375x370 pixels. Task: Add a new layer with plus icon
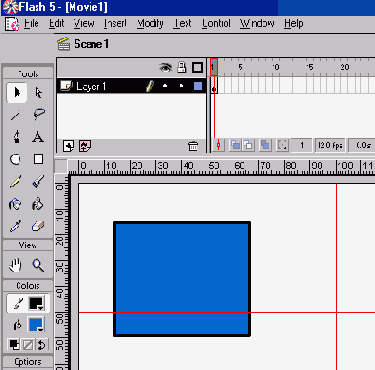68,146
